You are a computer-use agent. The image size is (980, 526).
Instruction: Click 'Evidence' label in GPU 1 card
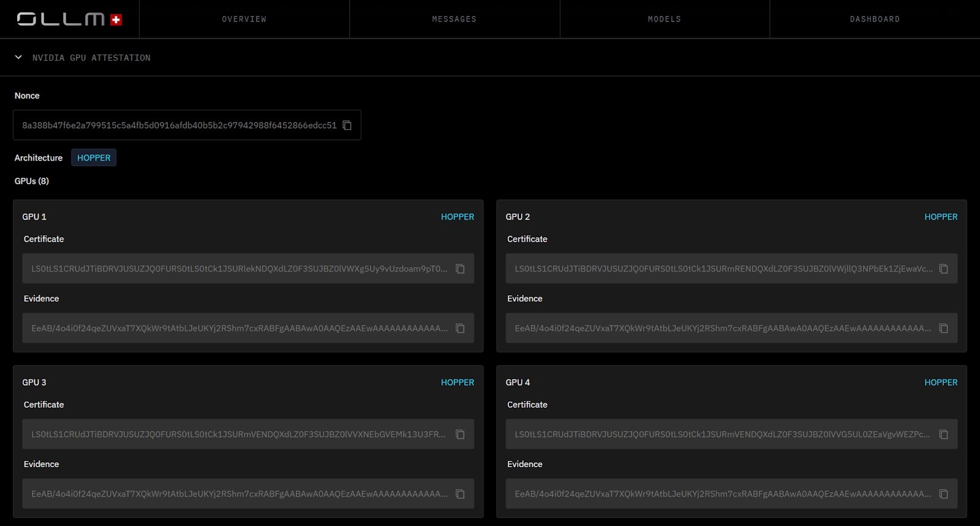coord(41,299)
